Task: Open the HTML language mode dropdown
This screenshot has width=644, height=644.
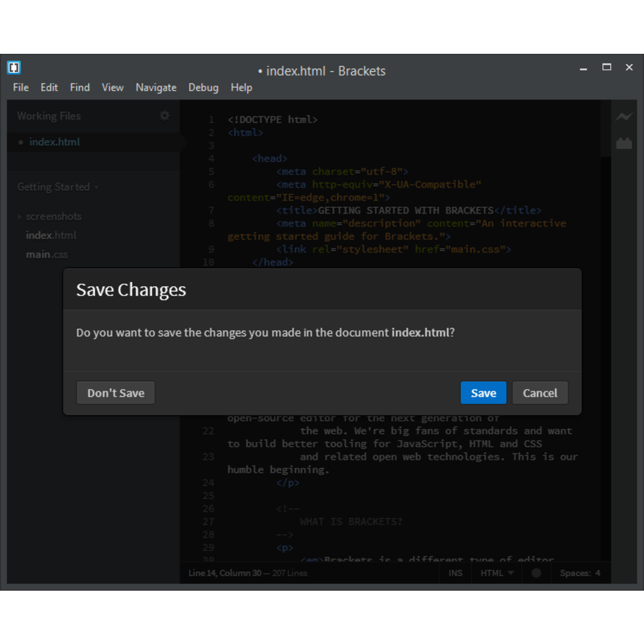Action: (x=497, y=573)
